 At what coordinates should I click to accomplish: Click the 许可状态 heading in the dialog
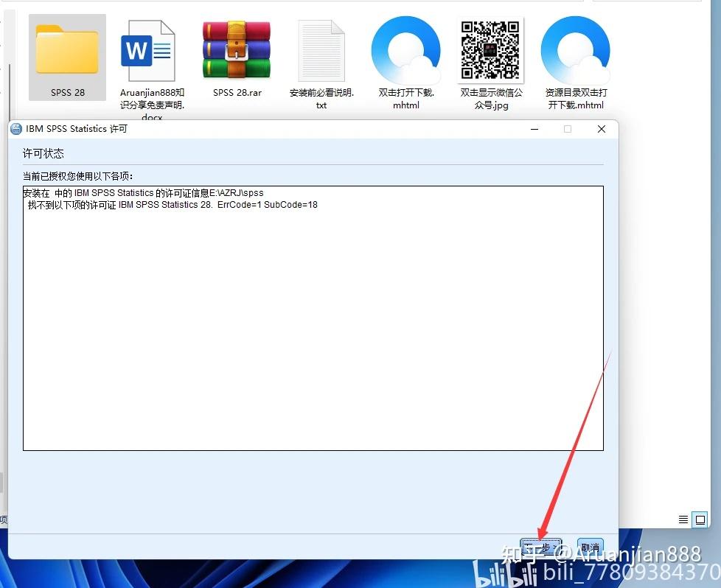43,153
